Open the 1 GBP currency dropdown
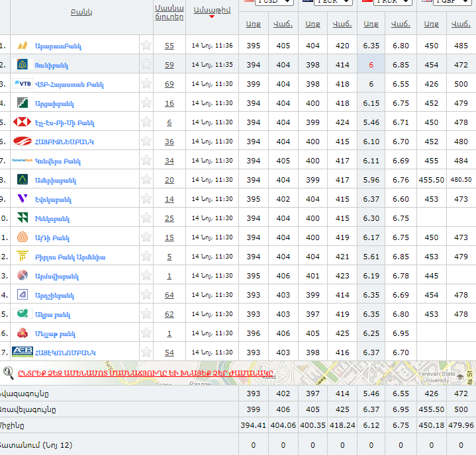Screen dimensions: 476x455 pos(452,1)
